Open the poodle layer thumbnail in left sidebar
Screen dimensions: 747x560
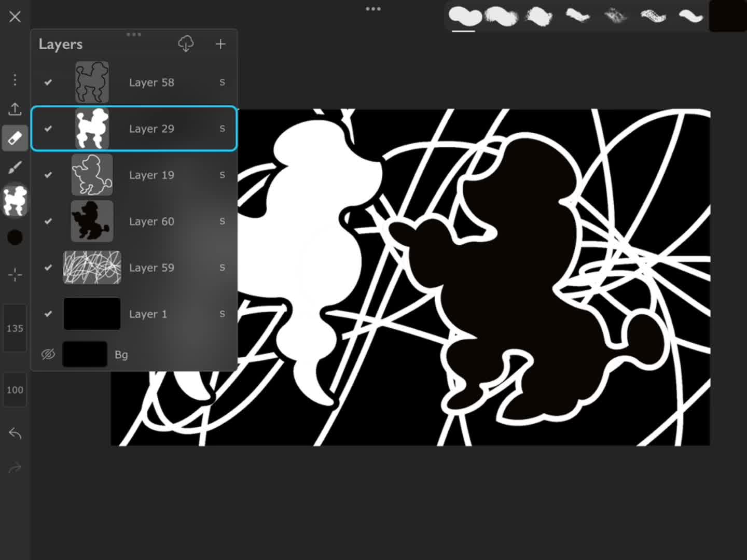pyautogui.click(x=15, y=201)
